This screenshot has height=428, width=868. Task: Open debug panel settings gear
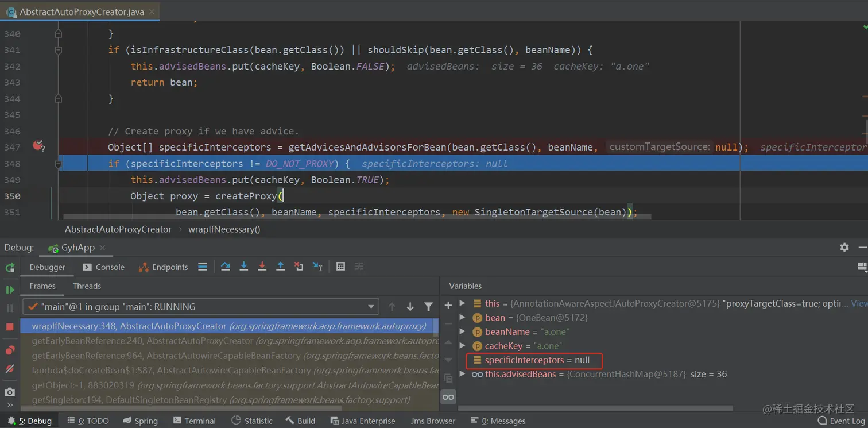844,248
